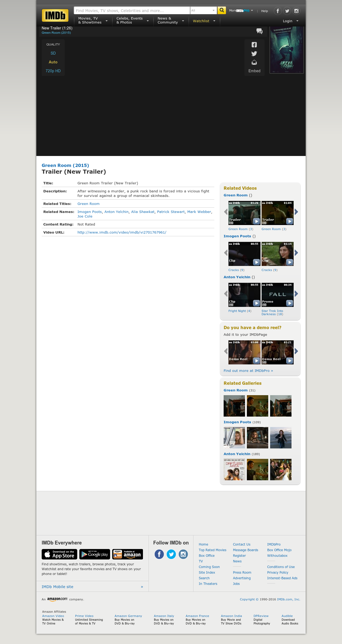Open the search category All dropdown

[x=203, y=10]
